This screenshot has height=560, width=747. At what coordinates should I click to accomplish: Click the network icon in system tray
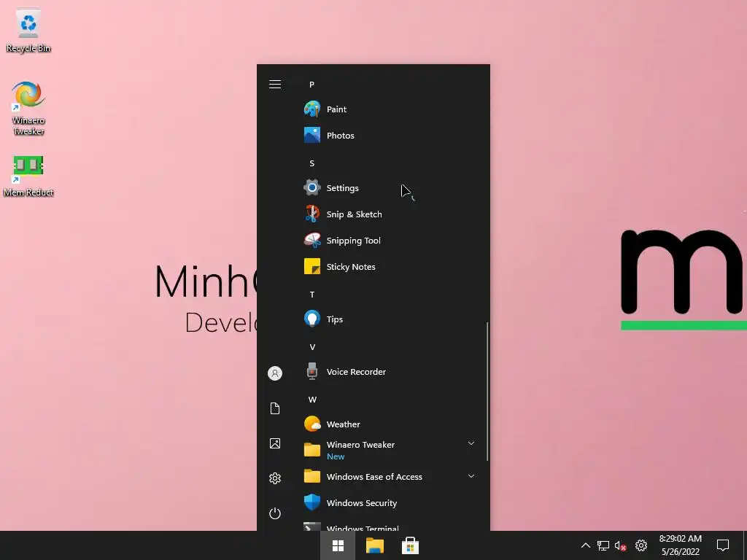(603, 545)
